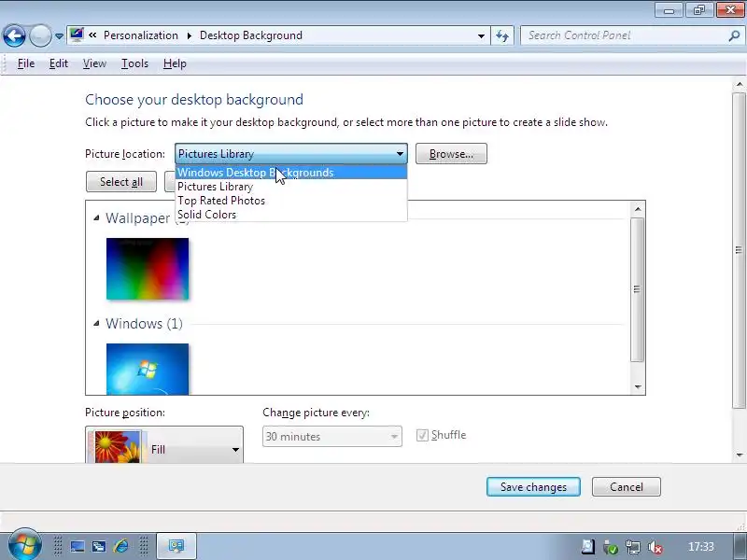747x560 pixels.
Task: Open the View menu
Action: 94,63
